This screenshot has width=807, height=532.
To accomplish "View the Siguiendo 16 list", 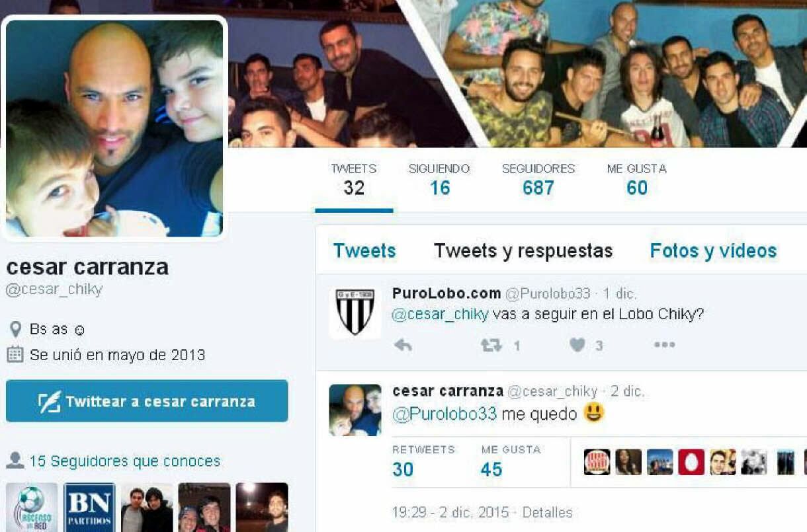I will pyautogui.click(x=439, y=180).
